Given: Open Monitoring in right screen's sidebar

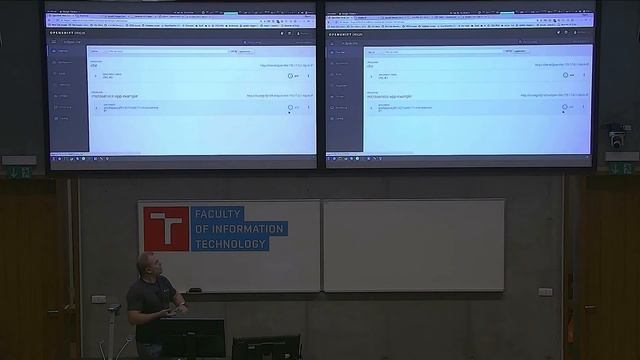Looking at the screenshot, I should pyautogui.click(x=340, y=108).
